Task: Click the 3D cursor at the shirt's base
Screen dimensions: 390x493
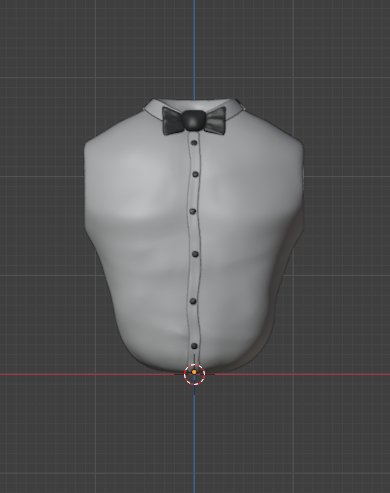Action: pyautogui.click(x=194, y=374)
